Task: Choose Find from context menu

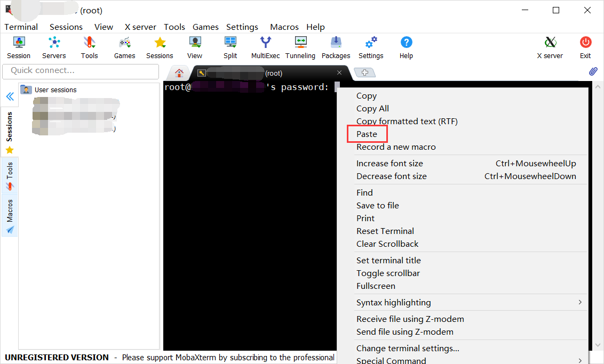Action: (x=471, y=193)
